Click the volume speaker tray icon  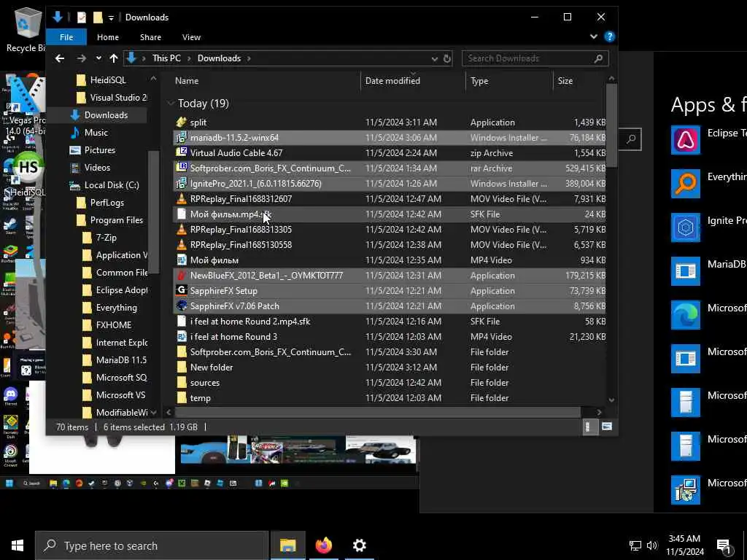(652, 545)
